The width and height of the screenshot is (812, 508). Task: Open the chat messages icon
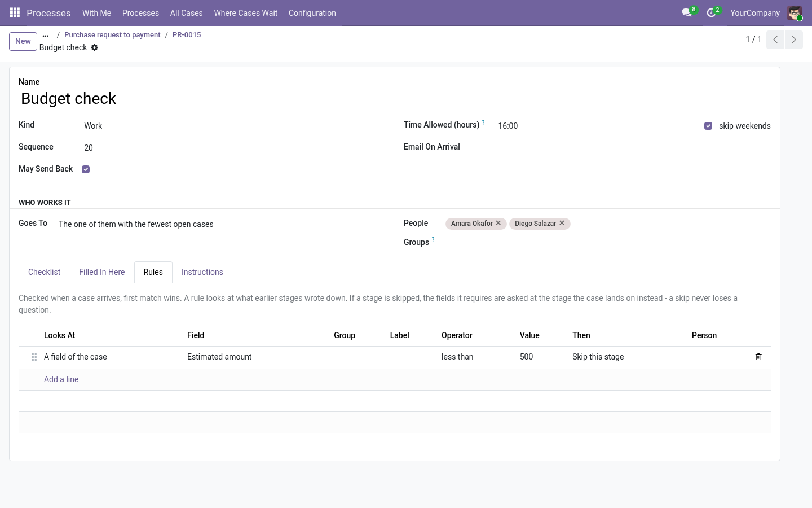687,12
